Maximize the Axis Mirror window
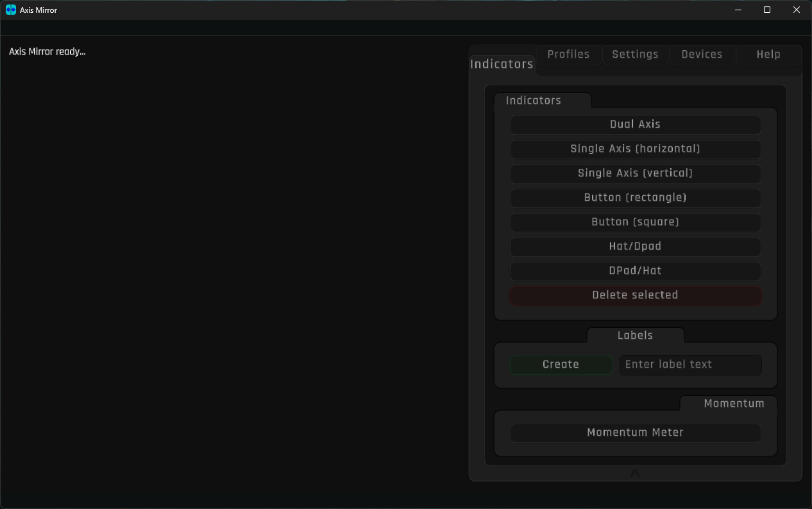812x509 pixels. 767,10
